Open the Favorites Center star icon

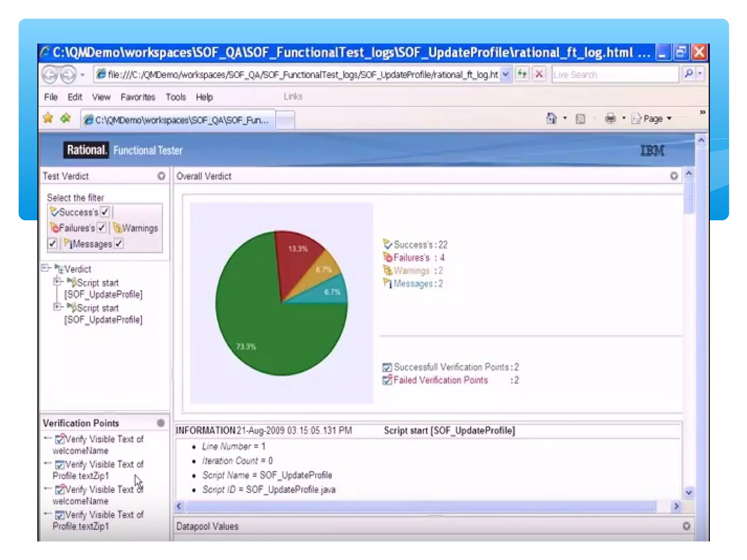(x=49, y=118)
